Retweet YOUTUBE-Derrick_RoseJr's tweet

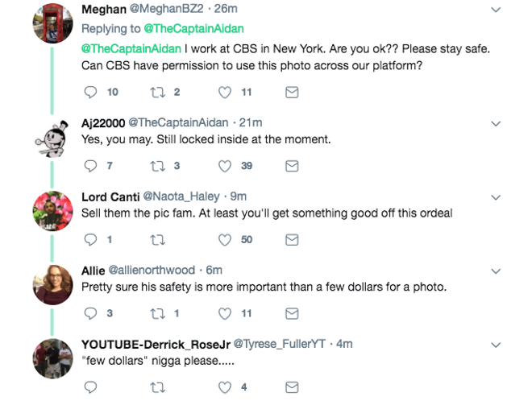158,387
